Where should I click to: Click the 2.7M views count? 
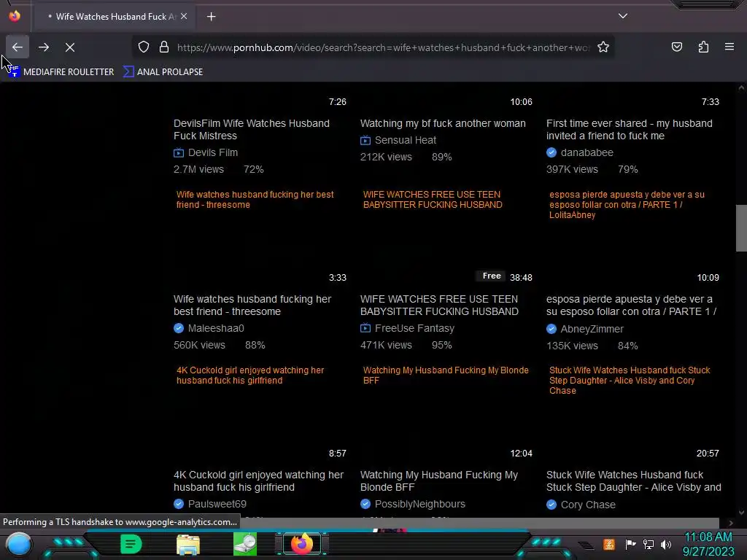[198, 169]
